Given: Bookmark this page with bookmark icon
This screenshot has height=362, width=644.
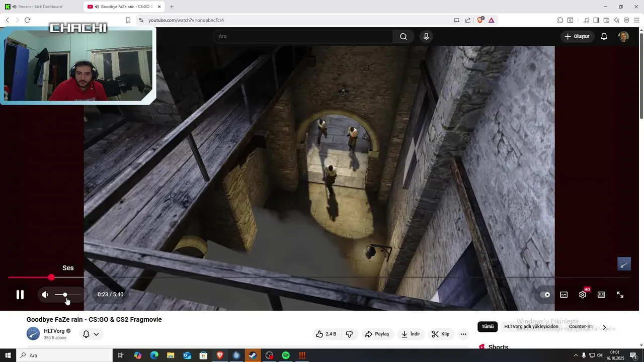Looking at the screenshot, I should pos(128,20).
